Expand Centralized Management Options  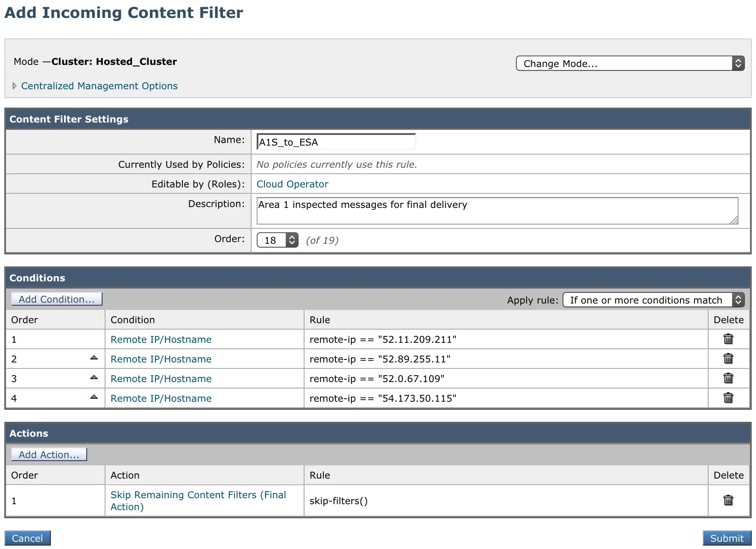[x=99, y=86]
